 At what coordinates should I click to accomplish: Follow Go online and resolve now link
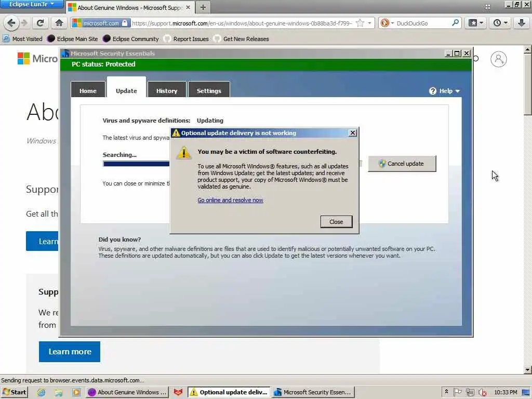coord(230,200)
